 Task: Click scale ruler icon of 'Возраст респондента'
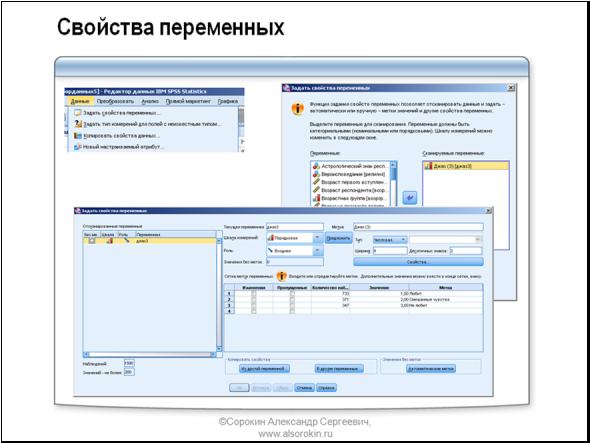point(316,190)
